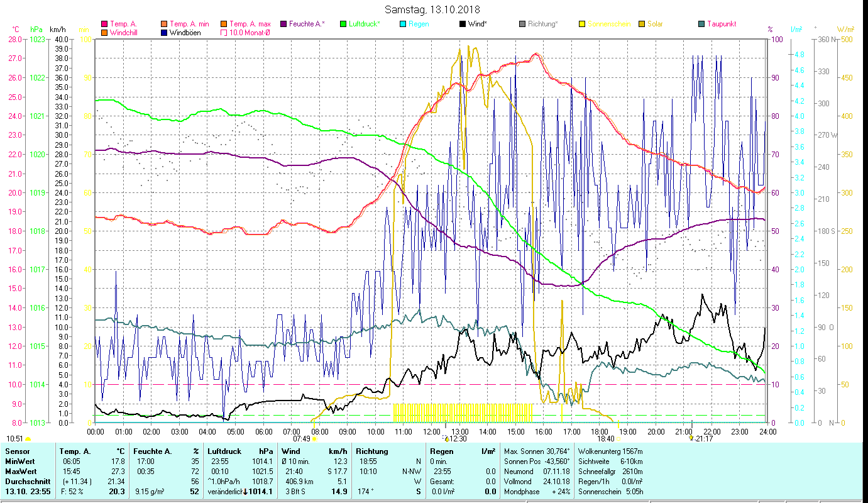Click the 10:51 label at bottom left
The height and width of the screenshot is (503, 868).
[15, 439]
